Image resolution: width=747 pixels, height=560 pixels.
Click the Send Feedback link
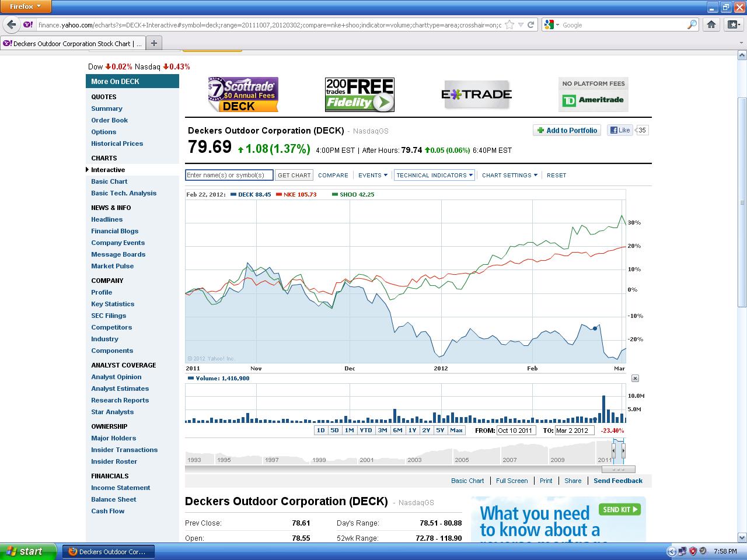pos(618,481)
